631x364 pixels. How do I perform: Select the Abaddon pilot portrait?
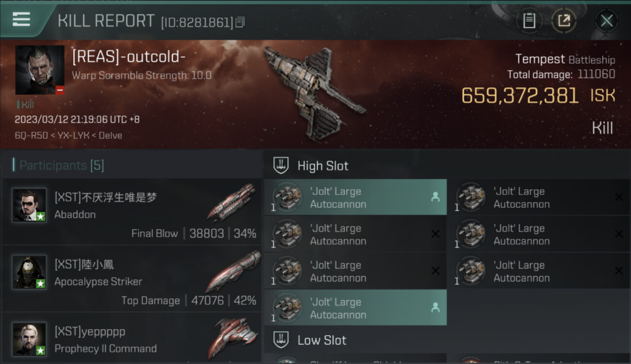(x=30, y=205)
